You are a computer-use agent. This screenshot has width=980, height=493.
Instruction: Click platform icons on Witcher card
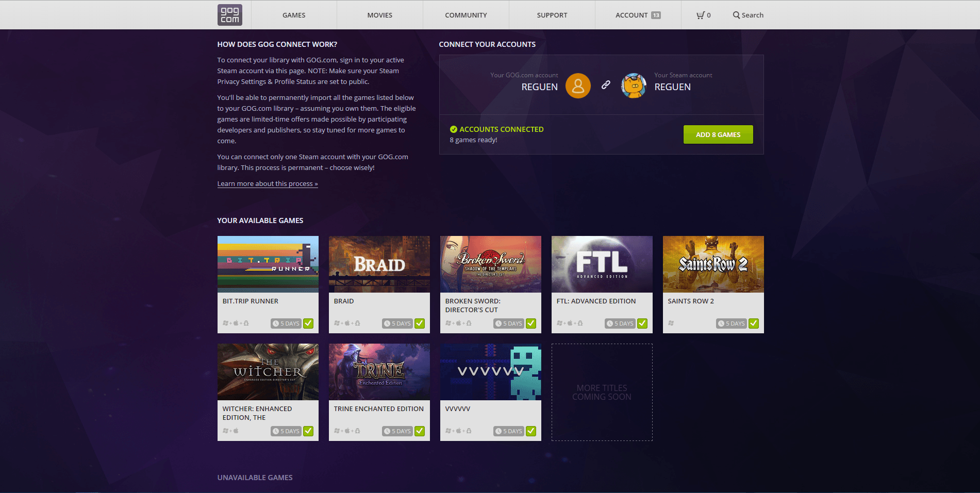tap(230, 431)
